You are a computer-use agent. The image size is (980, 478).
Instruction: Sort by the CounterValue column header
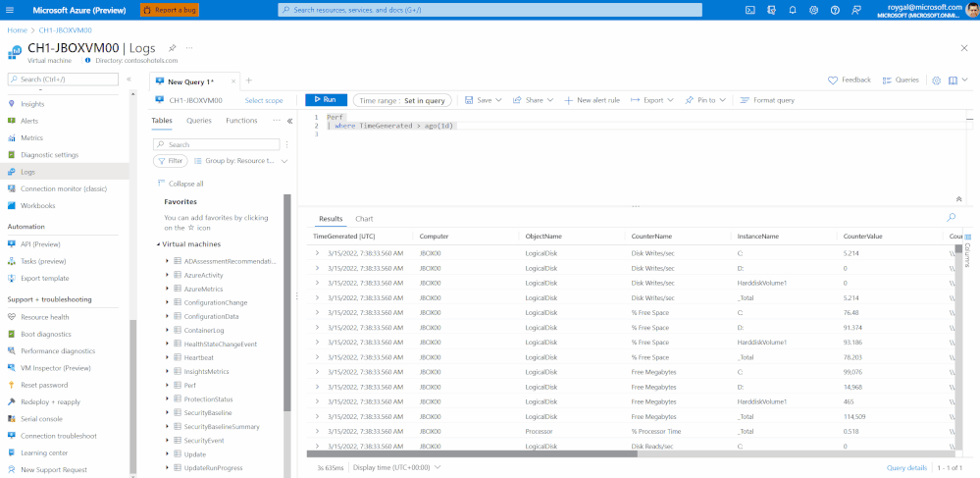click(x=862, y=236)
